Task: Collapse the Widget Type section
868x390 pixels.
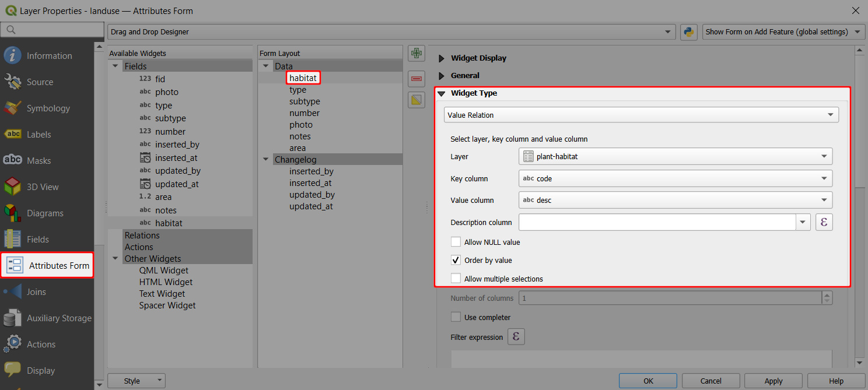Action: click(442, 93)
